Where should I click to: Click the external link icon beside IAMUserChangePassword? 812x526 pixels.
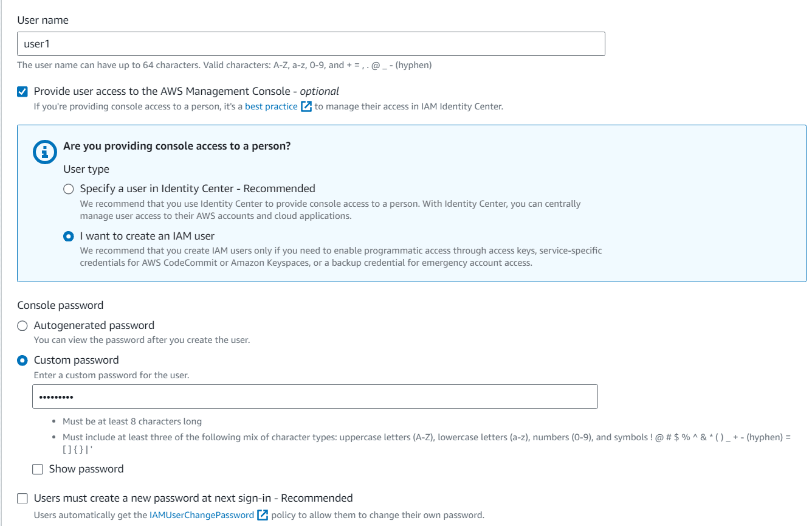click(262, 515)
